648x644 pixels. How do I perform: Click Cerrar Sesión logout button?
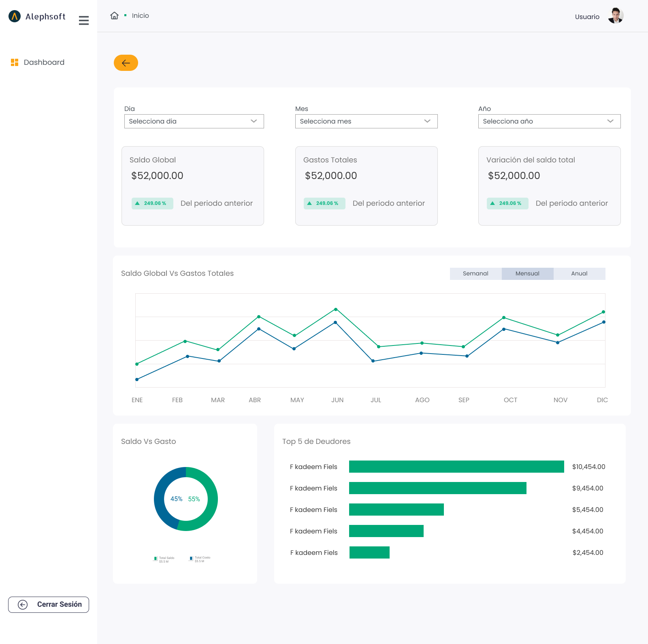[x=49, y=604]
